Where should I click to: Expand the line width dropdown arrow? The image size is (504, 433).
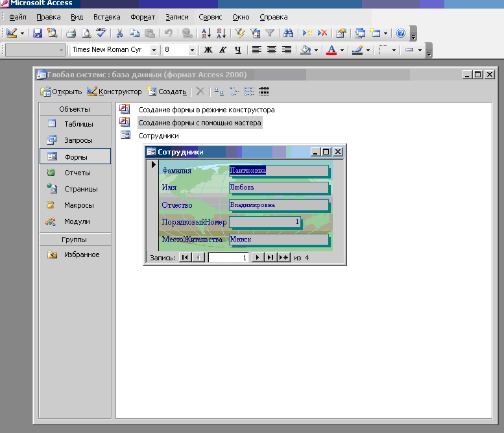(420, 50)
